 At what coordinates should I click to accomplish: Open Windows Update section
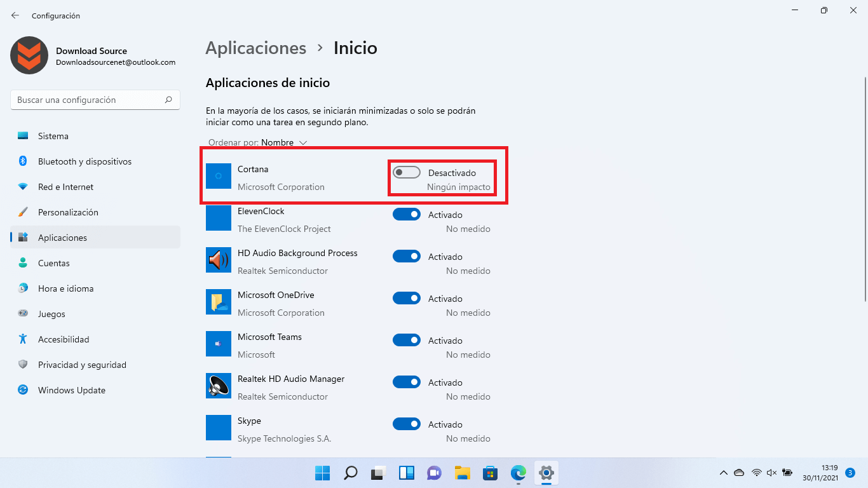coord(95,390)
